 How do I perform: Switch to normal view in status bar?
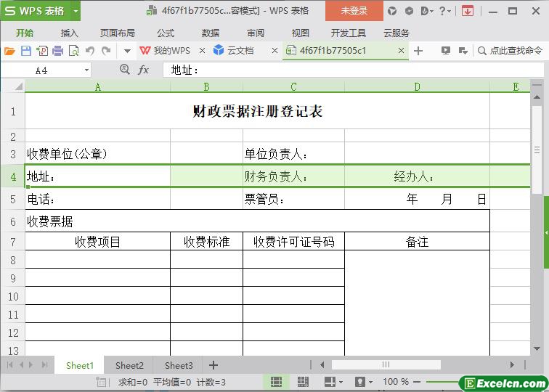click(x=277, y=382)
